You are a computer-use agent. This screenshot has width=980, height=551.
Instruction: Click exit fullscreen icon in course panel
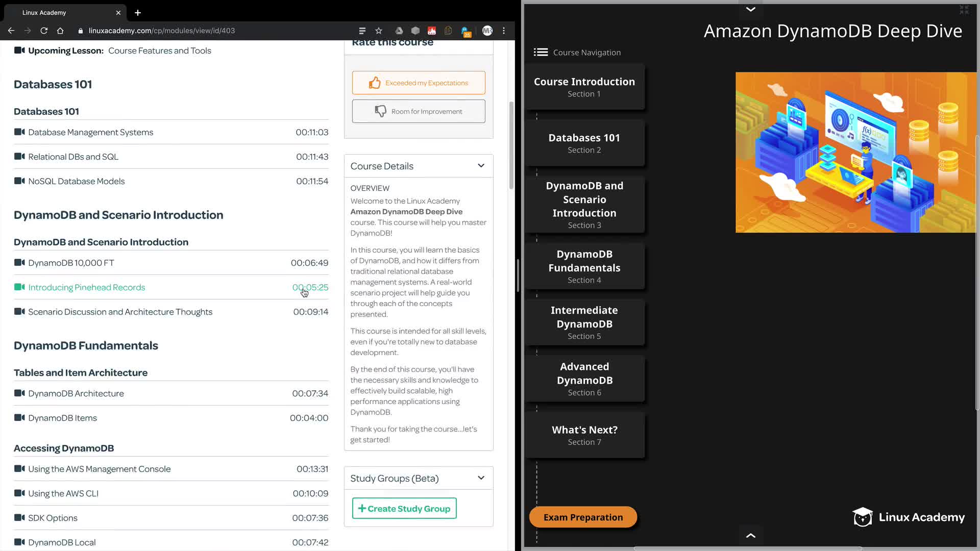click(x=964, y=10)
